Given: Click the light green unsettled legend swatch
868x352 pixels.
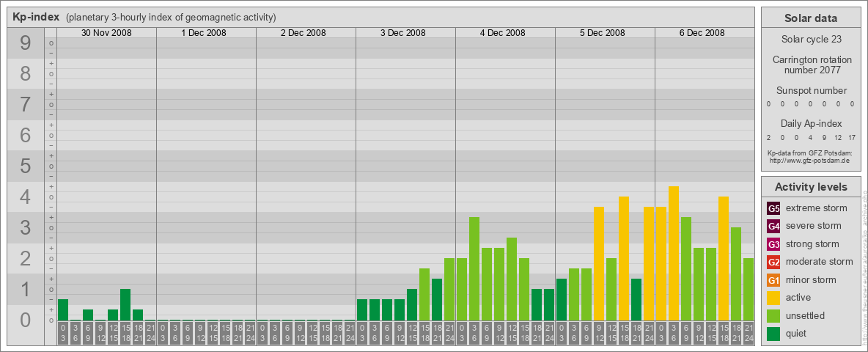Looking at the screenshot, I should [x=773, y=315].
